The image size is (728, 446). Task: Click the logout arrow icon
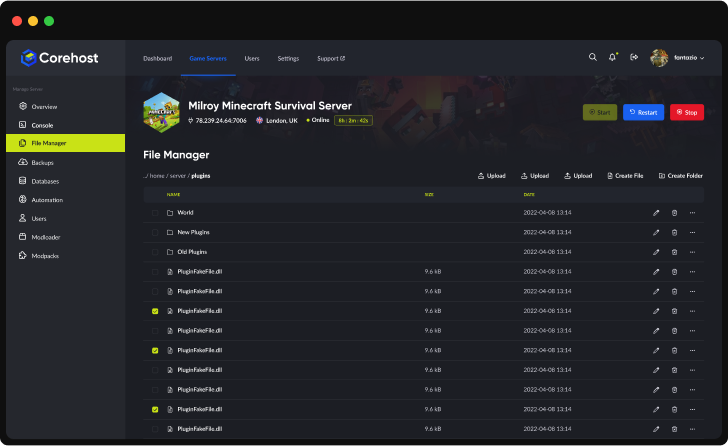click(634, 57)
